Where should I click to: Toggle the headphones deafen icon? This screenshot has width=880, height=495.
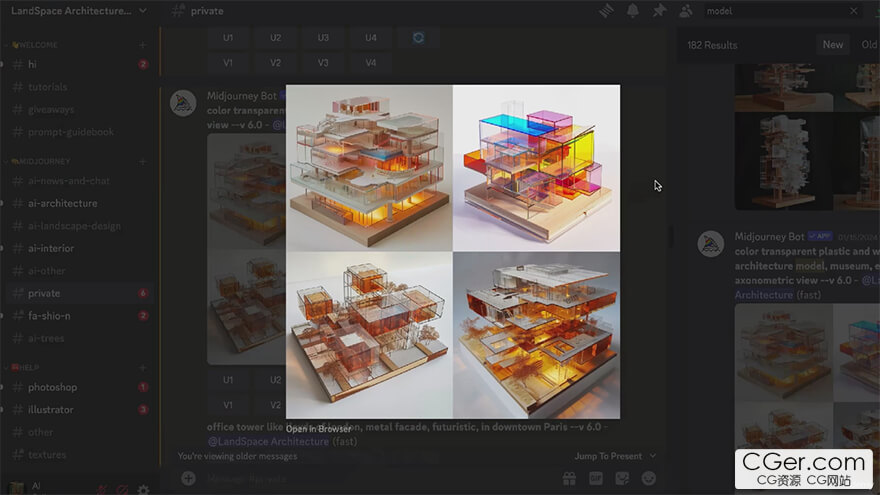122,489
